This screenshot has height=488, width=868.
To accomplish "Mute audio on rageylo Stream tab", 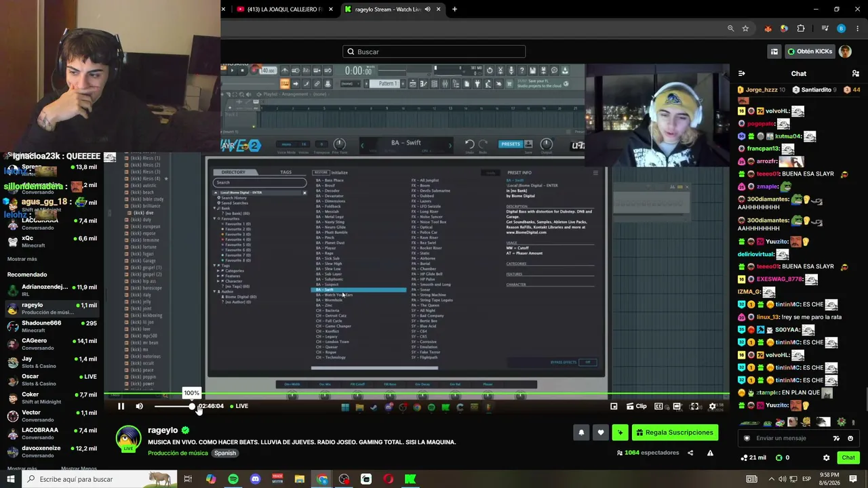I will click(427, 9).
